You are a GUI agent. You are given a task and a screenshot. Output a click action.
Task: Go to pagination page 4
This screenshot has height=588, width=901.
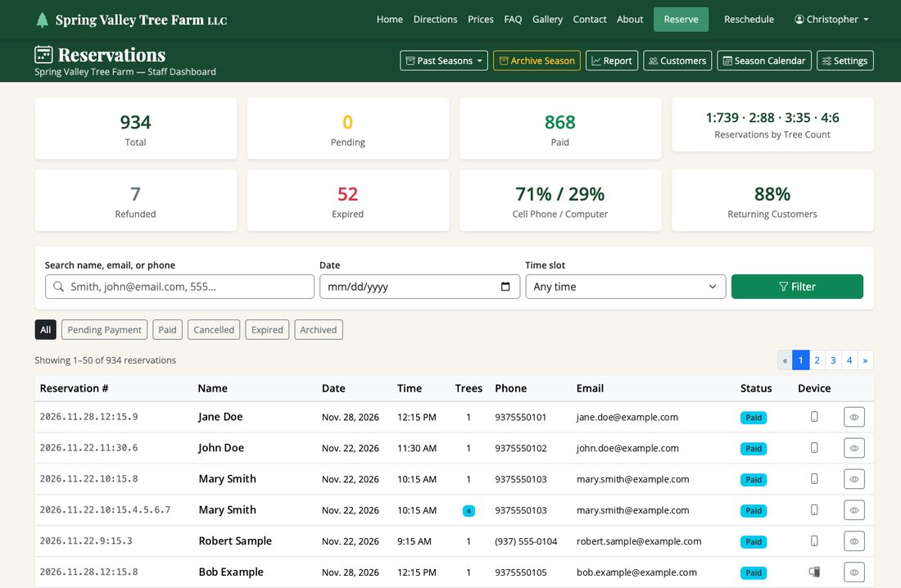pyautogui.click(x=849, y=360)
